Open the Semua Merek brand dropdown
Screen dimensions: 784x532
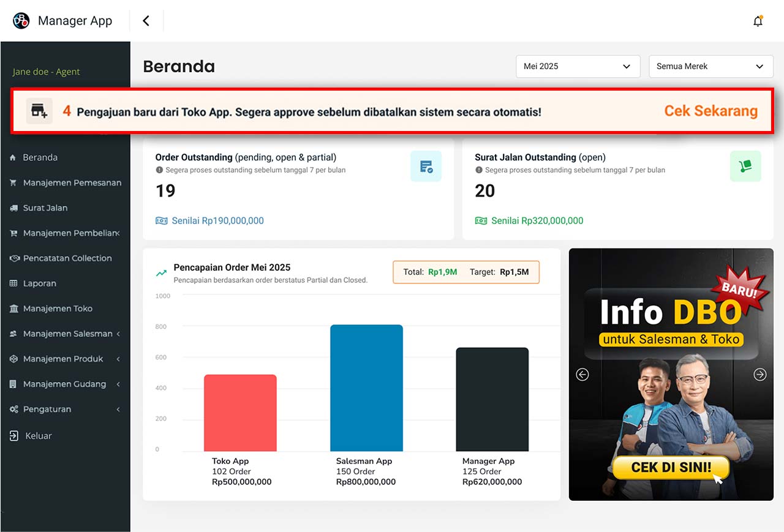tap(710, 66)
